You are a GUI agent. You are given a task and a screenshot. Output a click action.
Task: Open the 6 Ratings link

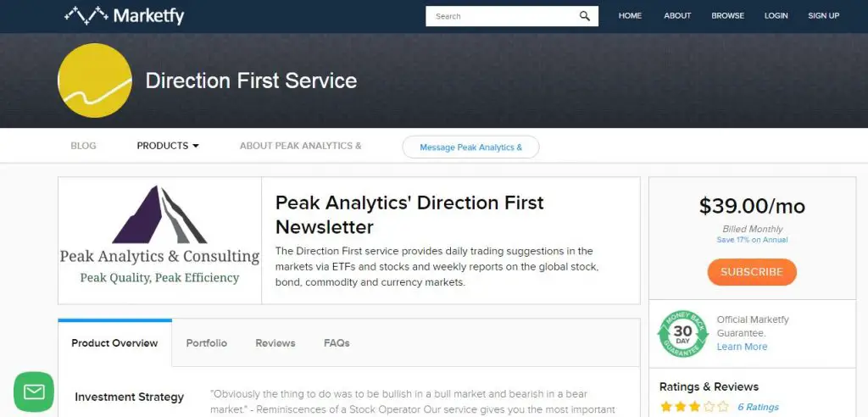(758, 407)
